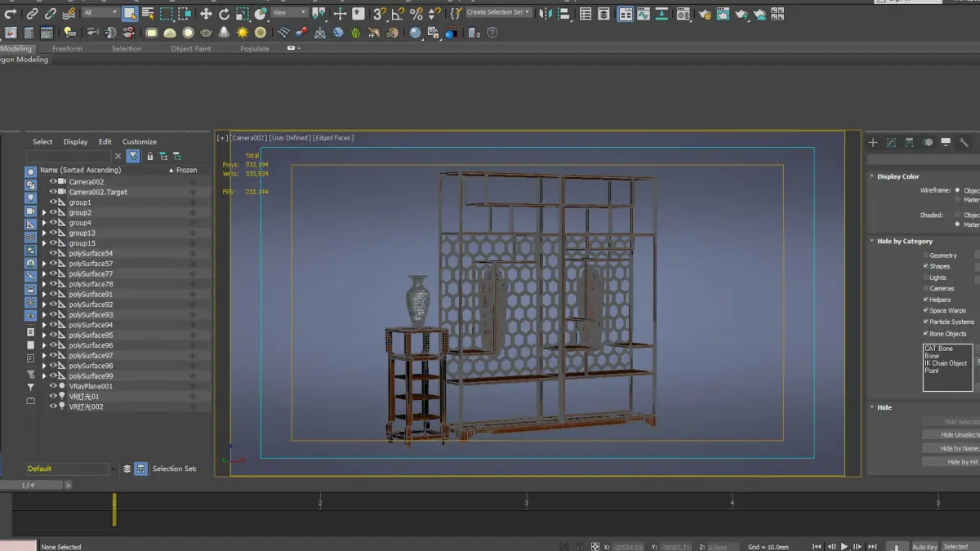Check the Geometry hide category box

coord(925,256)
